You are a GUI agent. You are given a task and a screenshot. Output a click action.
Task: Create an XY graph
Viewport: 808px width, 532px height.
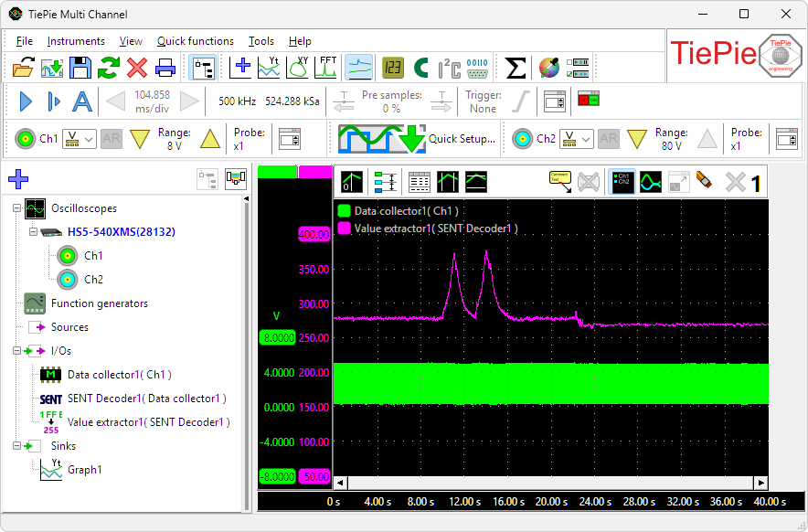point(297,68)
